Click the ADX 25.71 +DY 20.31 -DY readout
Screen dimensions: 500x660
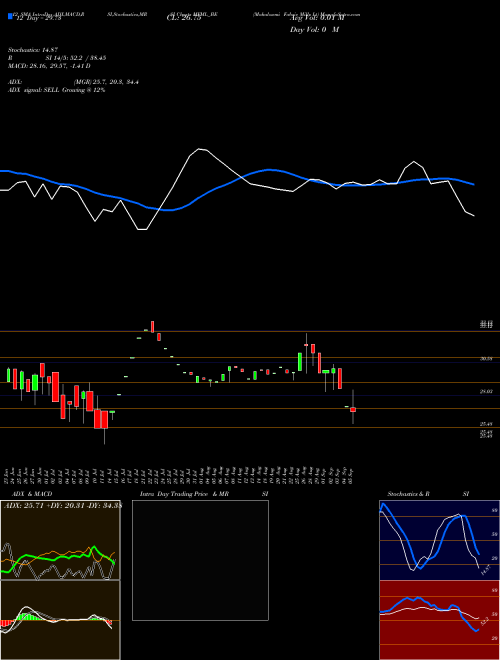click(x=62, y=505)
